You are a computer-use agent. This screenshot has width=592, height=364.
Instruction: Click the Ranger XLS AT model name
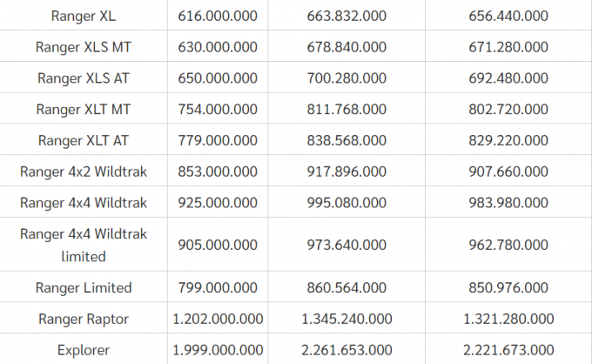click(84, 78)
